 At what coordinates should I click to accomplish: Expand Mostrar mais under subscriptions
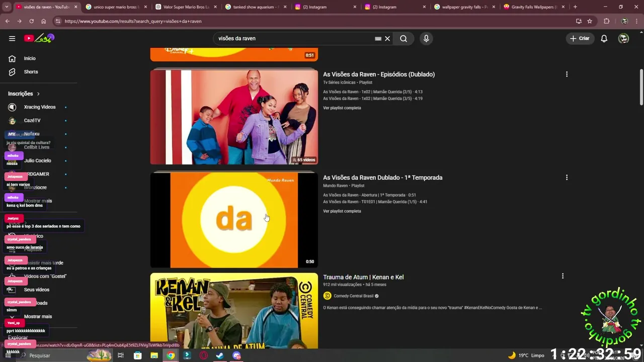(x=38, y=201)
